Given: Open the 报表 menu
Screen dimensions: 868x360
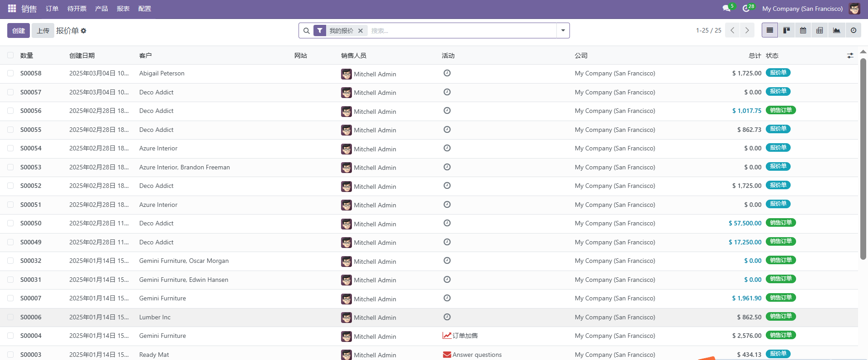Looking at the screenshot, I should coord(123,9).
